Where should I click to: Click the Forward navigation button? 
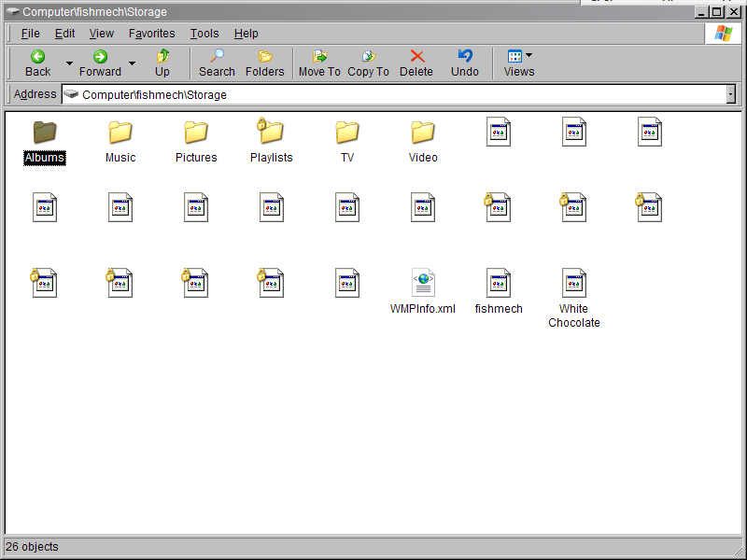click(x=100, y=63)
